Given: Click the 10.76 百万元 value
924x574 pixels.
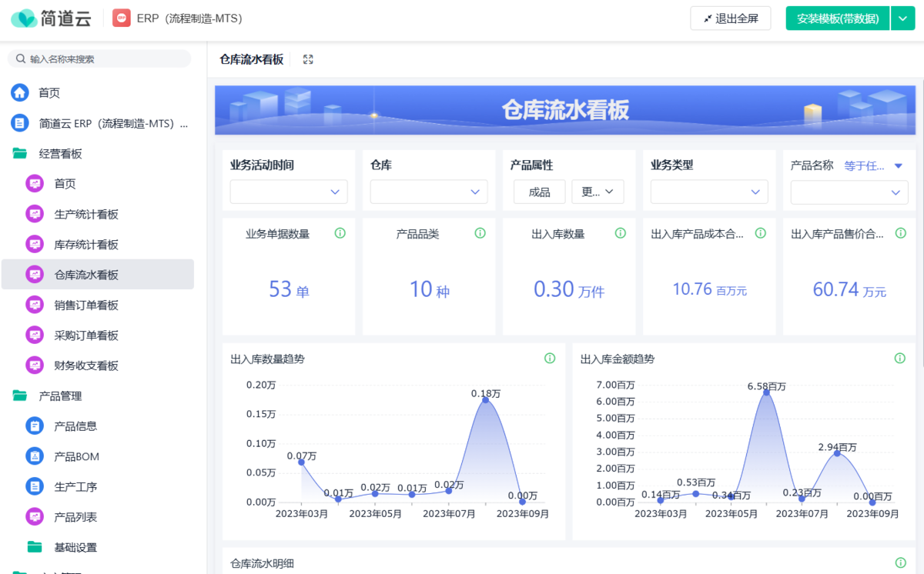Looking at the screenshot, I should (709, 289).
